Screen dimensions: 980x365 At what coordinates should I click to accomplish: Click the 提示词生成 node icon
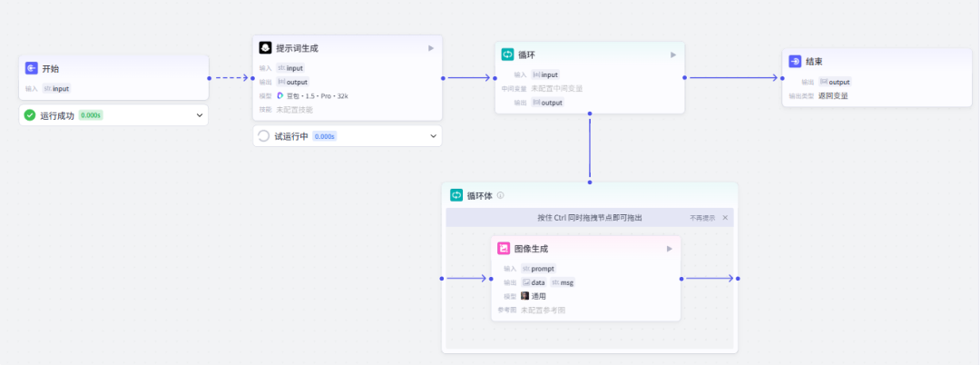[x=265, y=48]
